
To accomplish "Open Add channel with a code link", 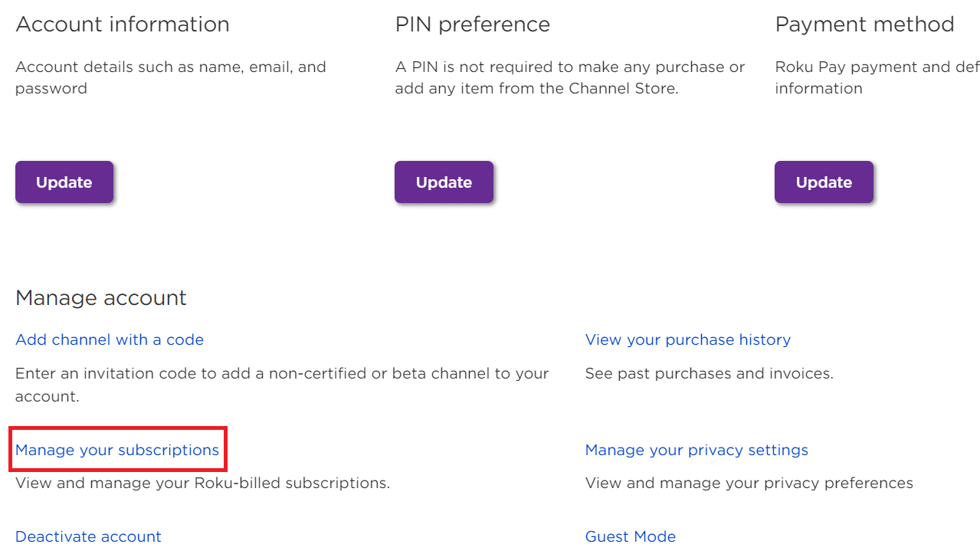I will (110, 339).
